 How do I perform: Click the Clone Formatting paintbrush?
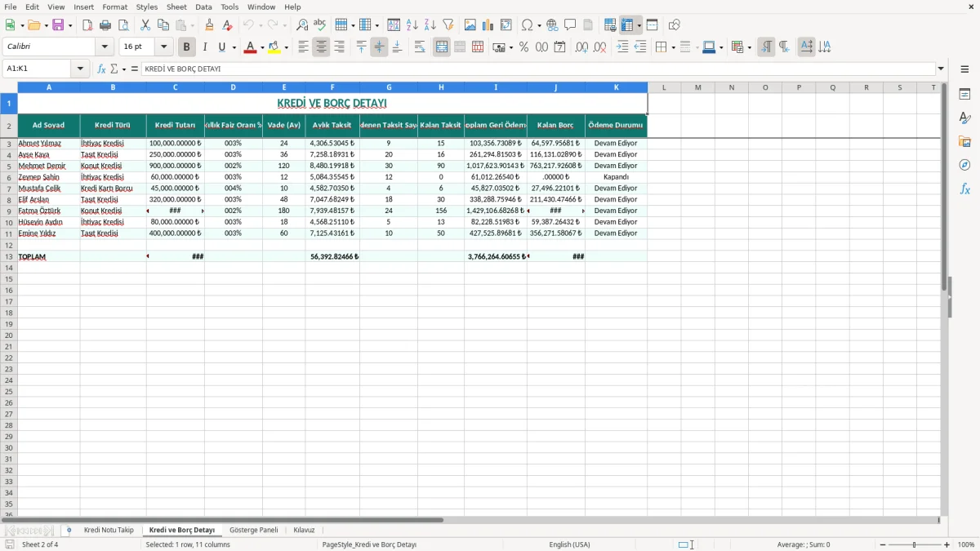tap(209, 25)
